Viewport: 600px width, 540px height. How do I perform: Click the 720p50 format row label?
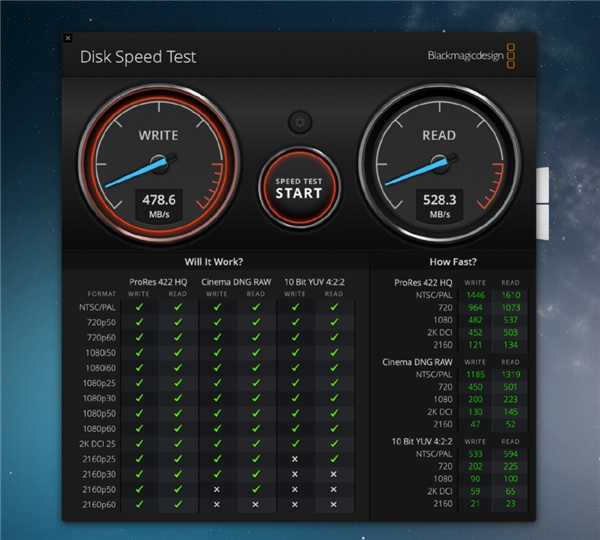101,323
